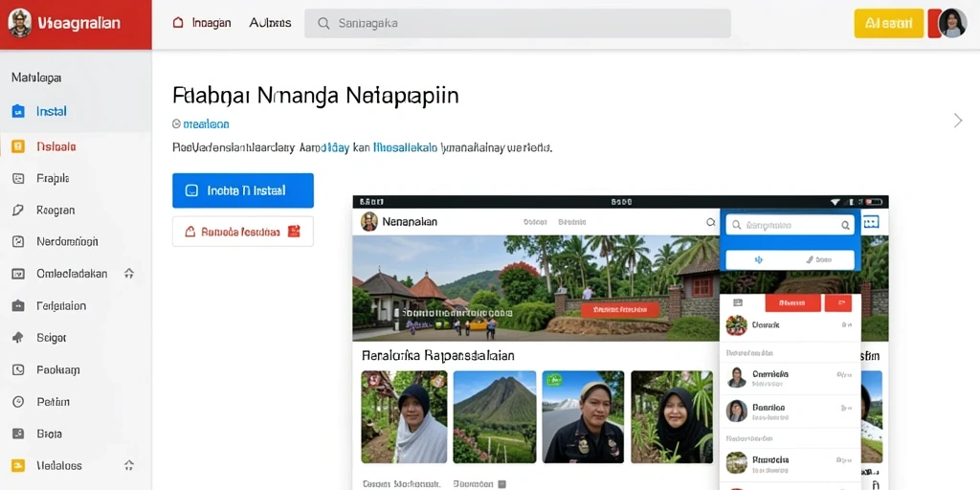Follow the Amd fday link
The width and height of the screenshot is (980, 490).
pos(323,148)
